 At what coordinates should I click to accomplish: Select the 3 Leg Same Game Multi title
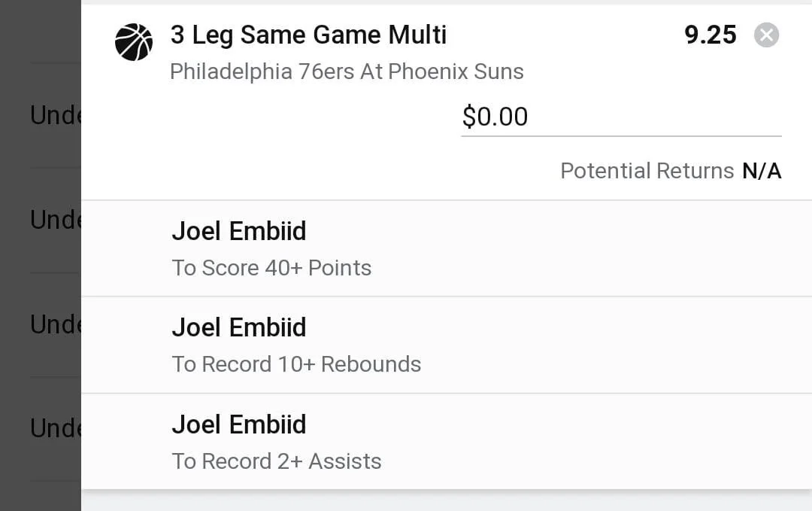[309, 35]
